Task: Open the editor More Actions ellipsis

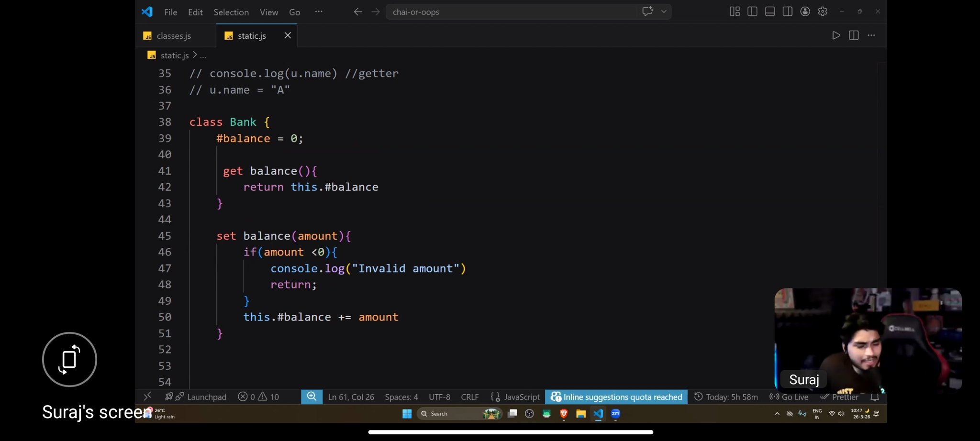Action: pos(871,35)
